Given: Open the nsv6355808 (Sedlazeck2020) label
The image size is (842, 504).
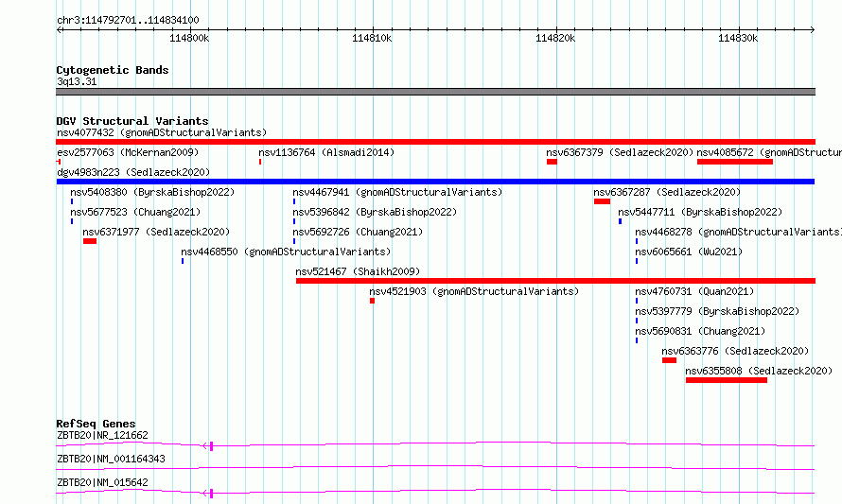Looking at the screenshot, I should 759,371.
